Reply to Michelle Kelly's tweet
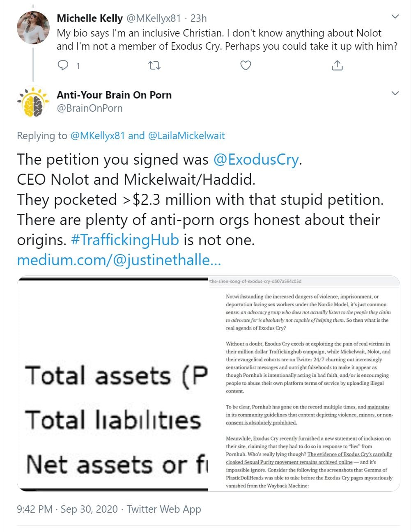Viewport: 418px width, 532px height. [x=63, y=65]
